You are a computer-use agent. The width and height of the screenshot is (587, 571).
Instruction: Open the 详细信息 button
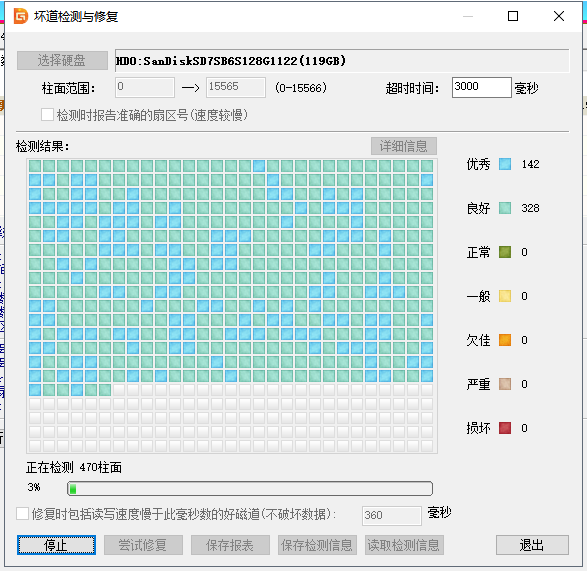pos(404,146)
